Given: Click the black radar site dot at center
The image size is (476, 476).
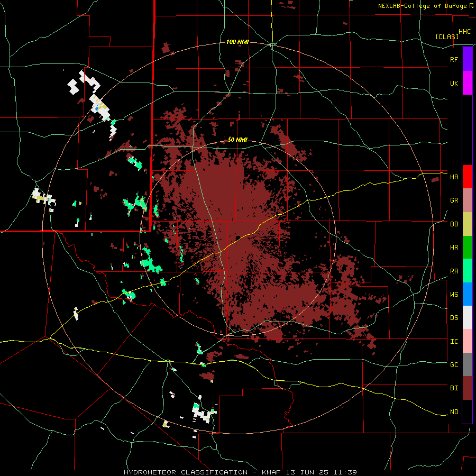Looking at the screenshot, I should [x=238, y=237].
